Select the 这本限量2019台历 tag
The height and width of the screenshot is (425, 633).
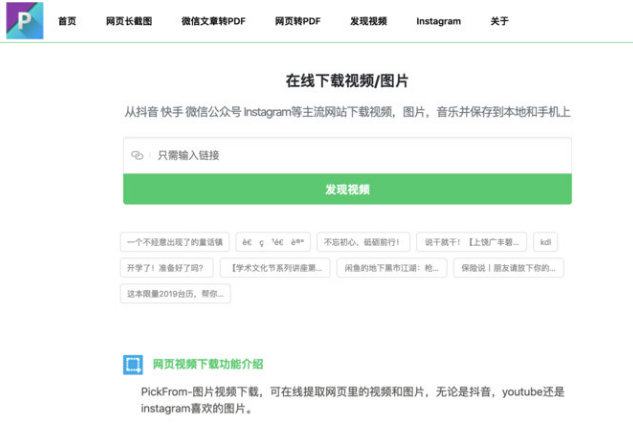174,294
